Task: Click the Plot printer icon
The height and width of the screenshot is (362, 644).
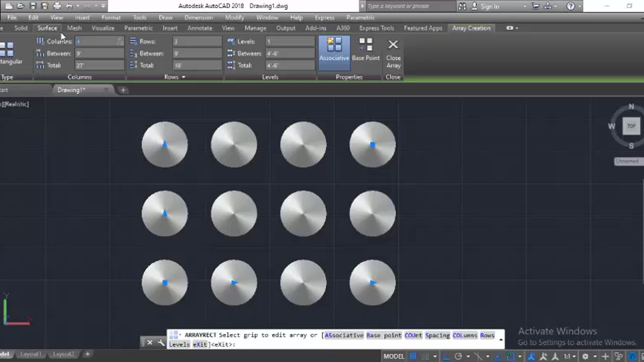Action: pos(57,6)
